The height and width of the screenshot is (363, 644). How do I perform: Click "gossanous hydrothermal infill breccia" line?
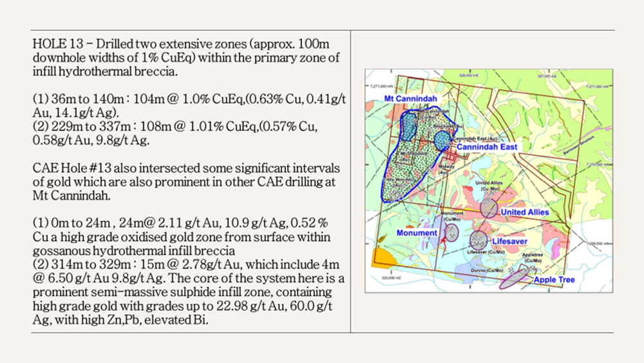pos(134,251)
